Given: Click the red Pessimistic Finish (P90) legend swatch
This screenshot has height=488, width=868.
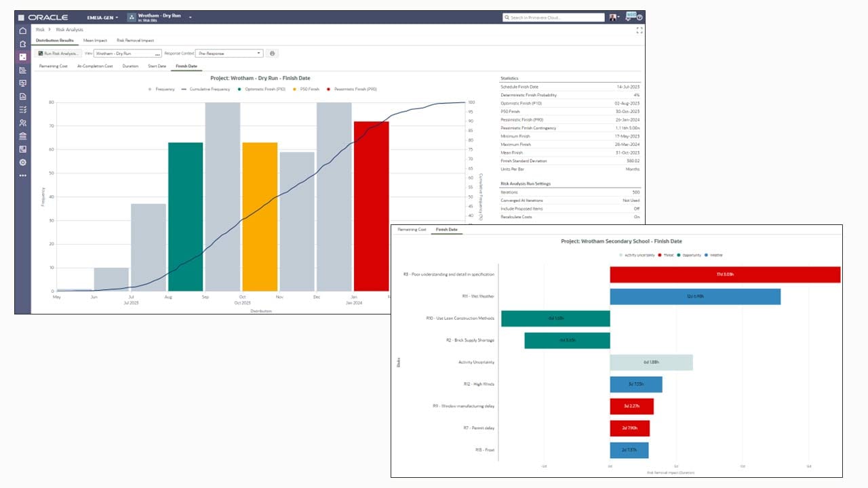Looking at the screenshot, I should pyautogui.click(x=328, y=89).
